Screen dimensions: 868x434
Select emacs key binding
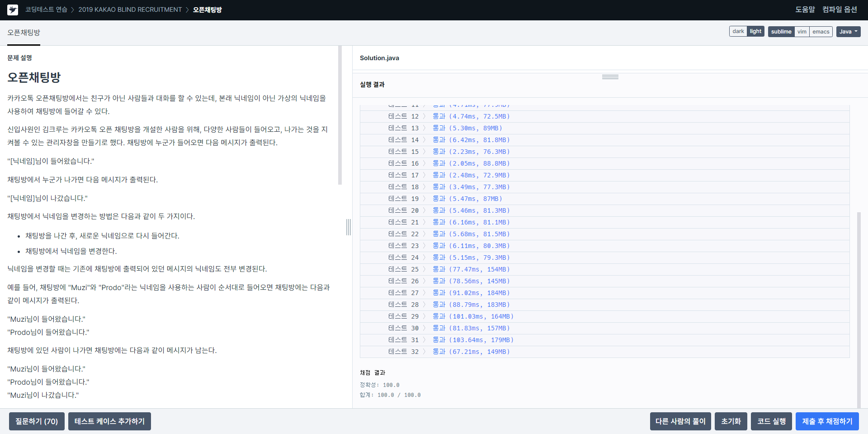[821, 31]
